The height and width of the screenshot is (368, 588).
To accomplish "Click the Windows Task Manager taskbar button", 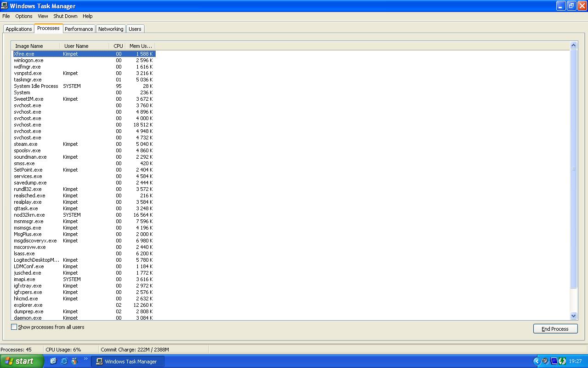I will 128,362.
